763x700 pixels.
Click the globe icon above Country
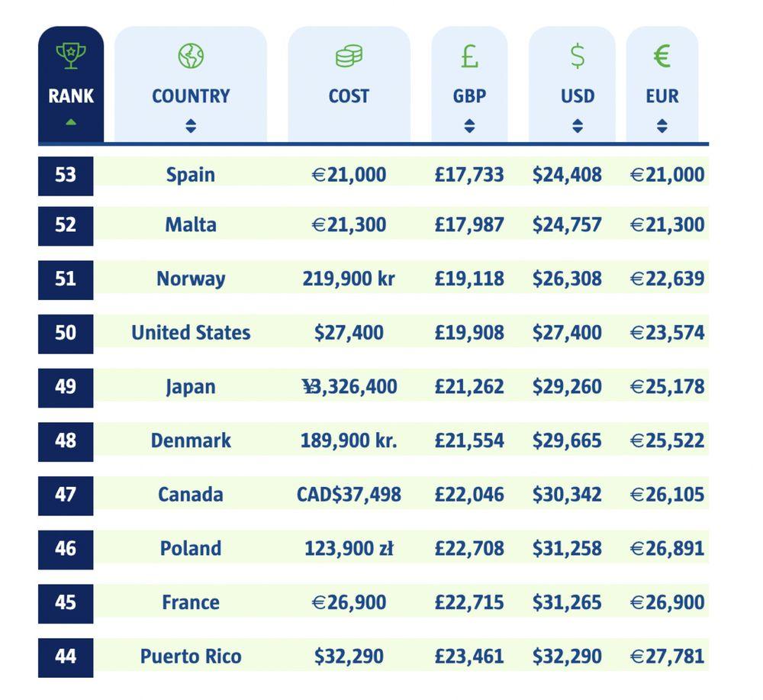point(191,56)
